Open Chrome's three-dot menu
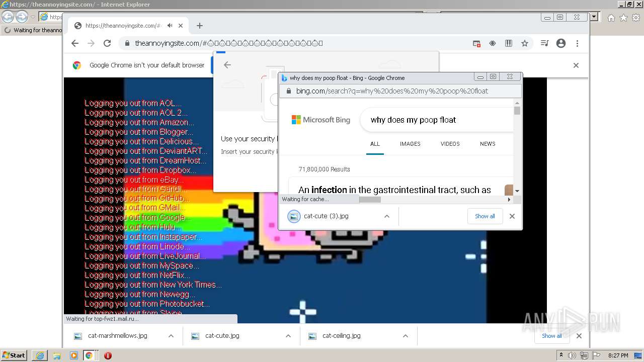The width and height of the screenshot is (644, 362). (x=578, y=43)
